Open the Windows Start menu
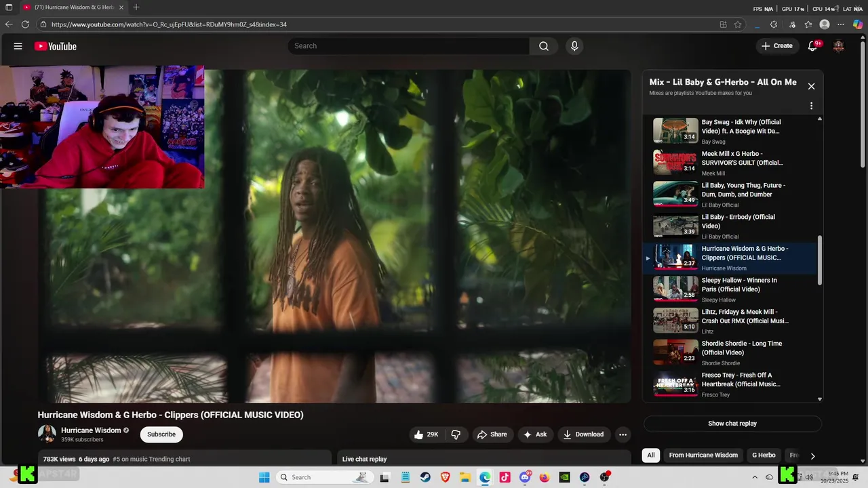Viewport: 868px width, 488px height. [264, 477]
